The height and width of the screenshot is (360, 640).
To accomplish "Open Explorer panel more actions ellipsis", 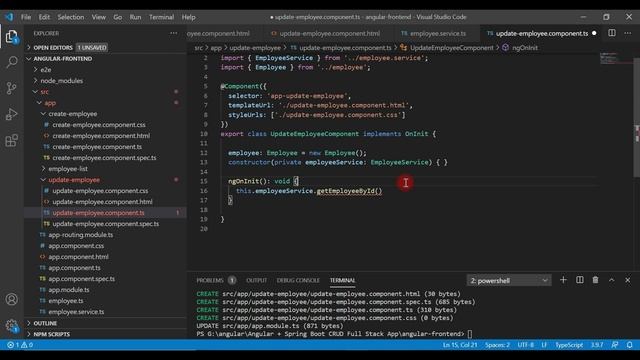I will pos(174,33).
